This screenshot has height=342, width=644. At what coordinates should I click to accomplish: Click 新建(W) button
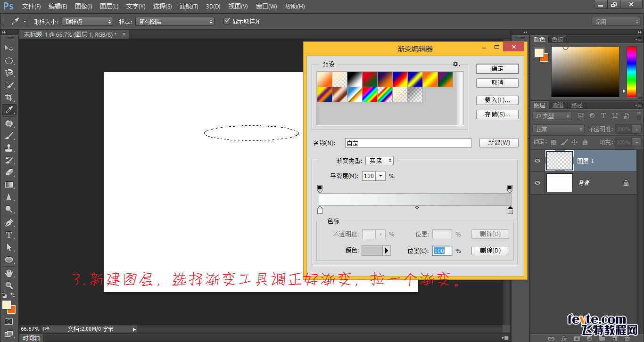[x=499, y=142]
